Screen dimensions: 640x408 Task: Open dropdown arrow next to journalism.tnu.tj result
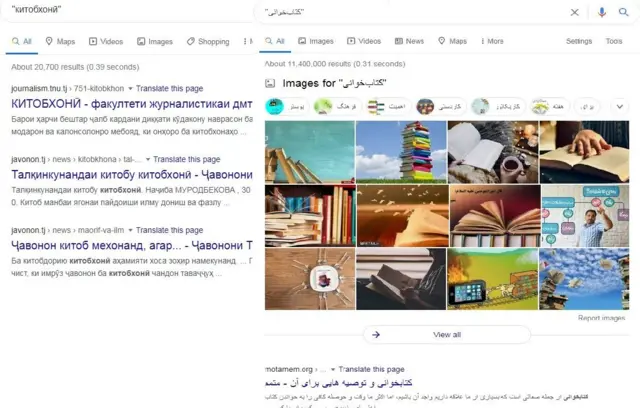click(x=130, y=89)
